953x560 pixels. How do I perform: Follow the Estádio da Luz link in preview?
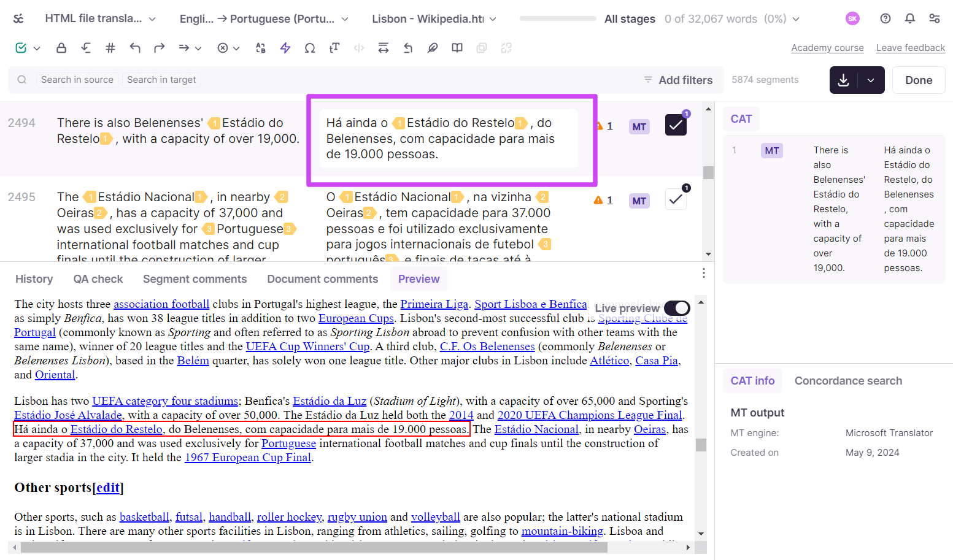[330, 401]
